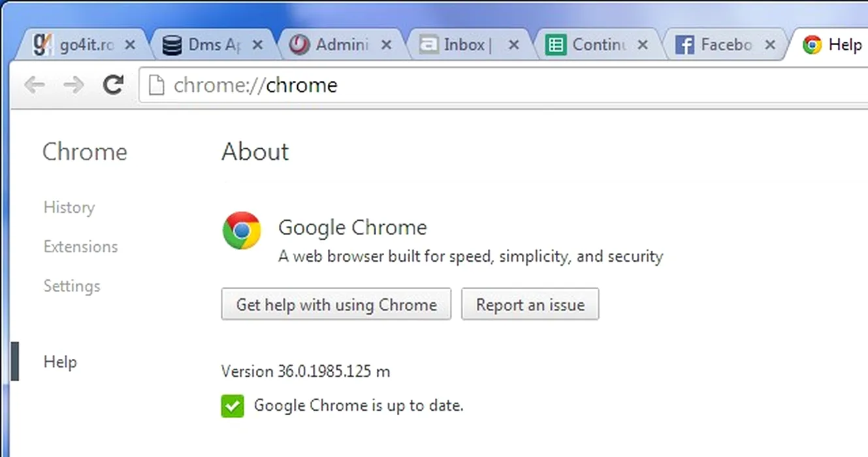
Task: Open Extensions from the sidebar
Action: pos(81,247)
